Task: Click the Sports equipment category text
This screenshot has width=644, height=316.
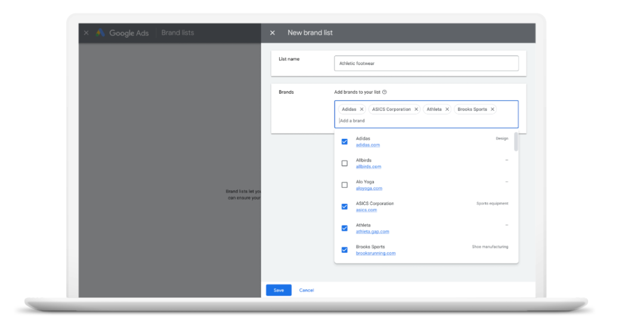Action: pos(492,203)
